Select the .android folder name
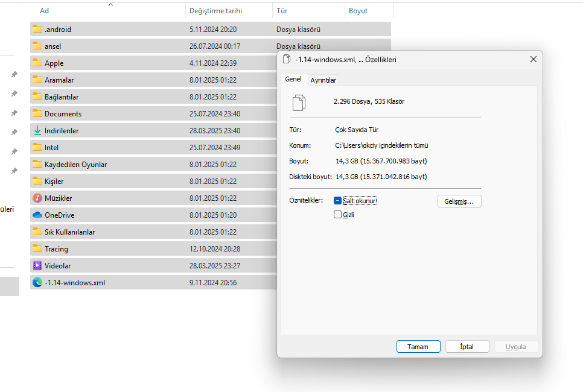Screen dimensions: 583x392 click(x=57, y=30)
